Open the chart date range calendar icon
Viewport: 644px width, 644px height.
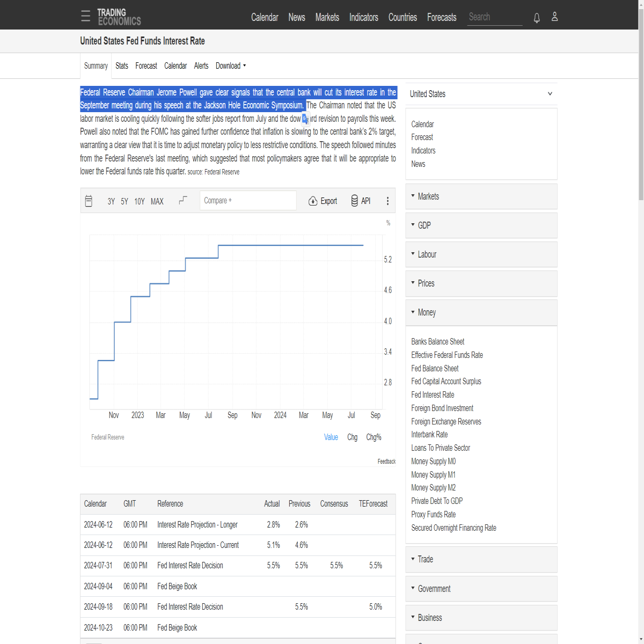click(x=89, y=201)
